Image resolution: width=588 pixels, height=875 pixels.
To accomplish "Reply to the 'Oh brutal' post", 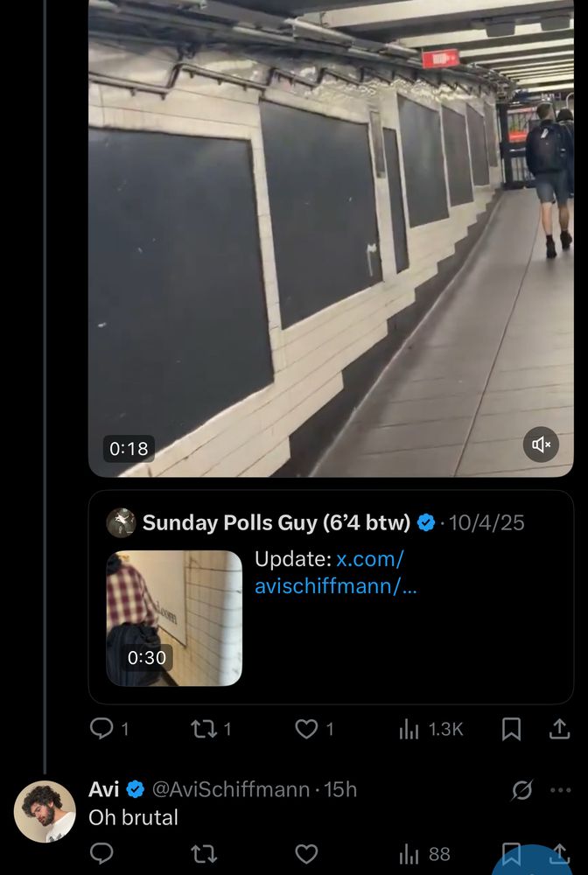I will (x=102, y=854).
